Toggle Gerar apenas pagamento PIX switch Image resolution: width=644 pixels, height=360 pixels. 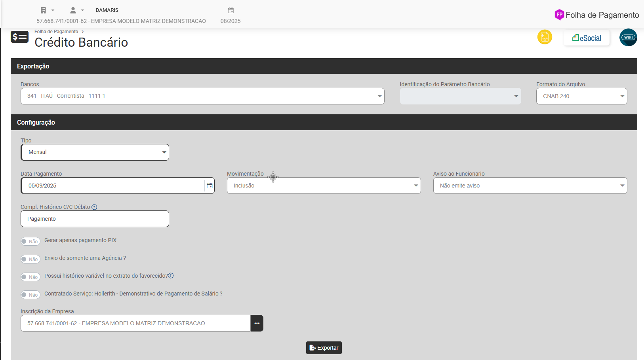point(30,241)
